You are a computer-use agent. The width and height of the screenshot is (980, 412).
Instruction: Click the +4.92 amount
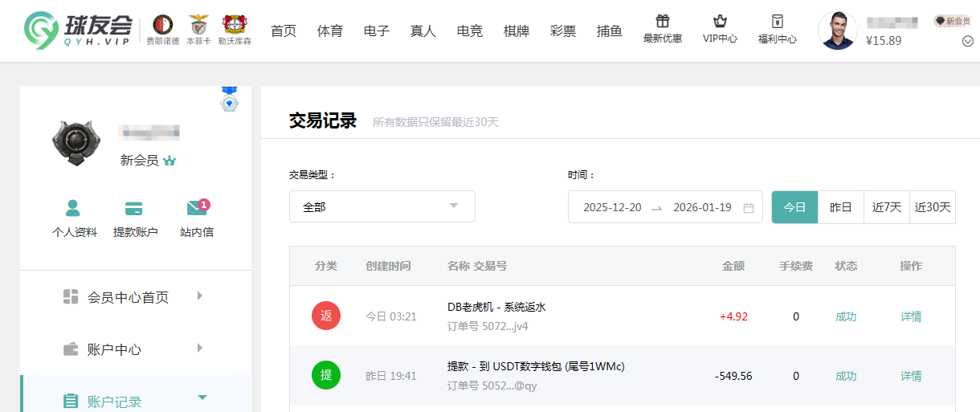[x=733, y=316]
